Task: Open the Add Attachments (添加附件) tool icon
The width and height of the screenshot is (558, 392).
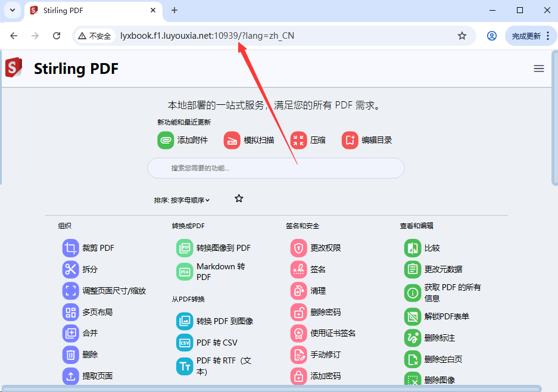Action: coord(166,140)
